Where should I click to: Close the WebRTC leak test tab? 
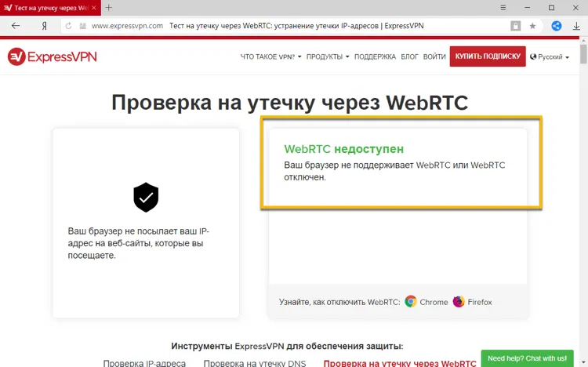coord(94,8)
